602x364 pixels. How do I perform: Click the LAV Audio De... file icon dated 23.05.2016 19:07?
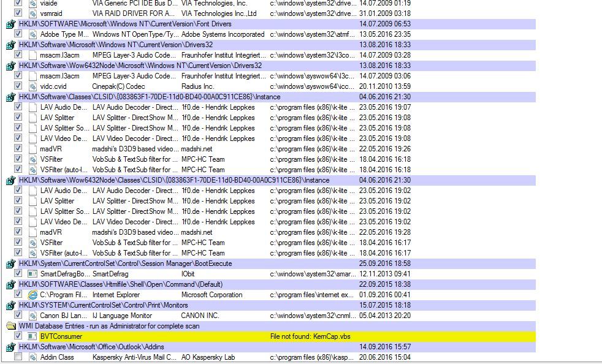(x=32, y=107)
